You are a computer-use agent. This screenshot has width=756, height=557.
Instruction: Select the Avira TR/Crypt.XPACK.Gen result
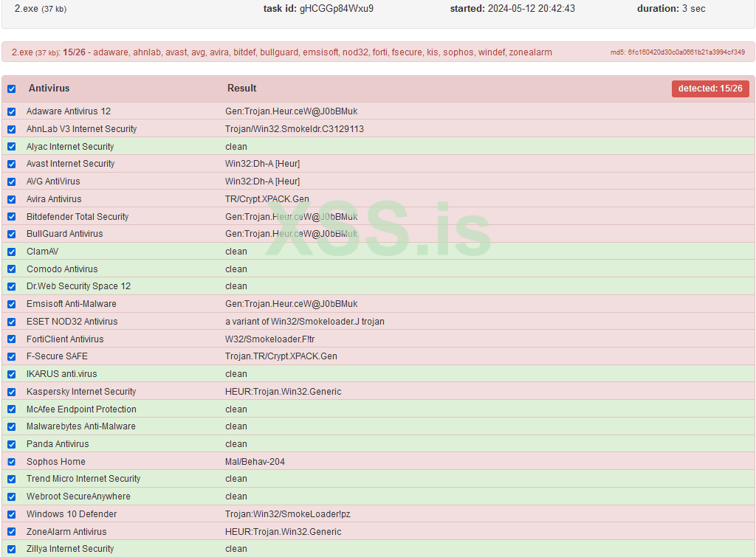click(x=267, y=199)
